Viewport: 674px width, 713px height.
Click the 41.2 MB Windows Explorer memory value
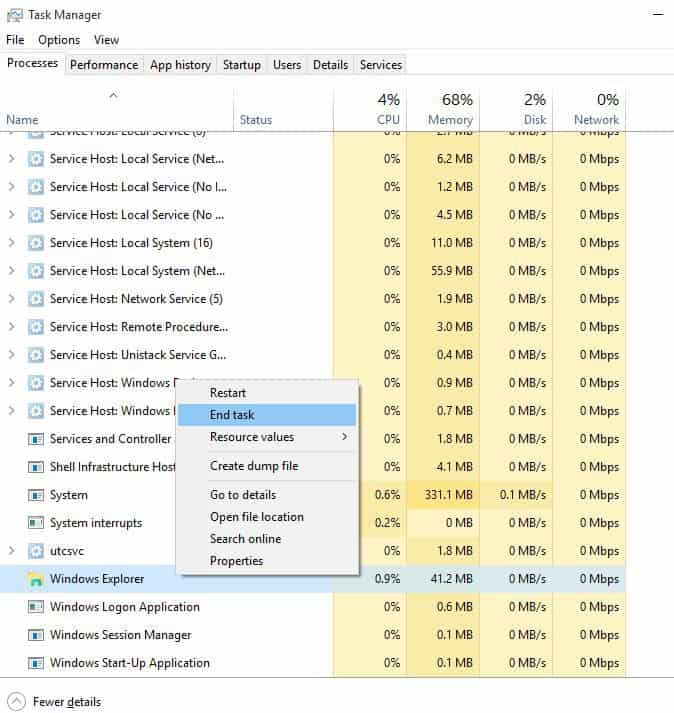coord(452,579)
